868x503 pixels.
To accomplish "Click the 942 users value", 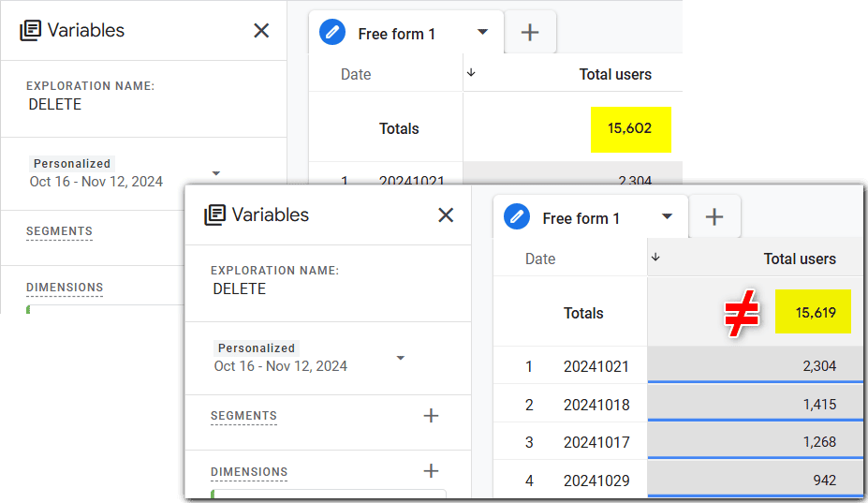I will 825,480.
